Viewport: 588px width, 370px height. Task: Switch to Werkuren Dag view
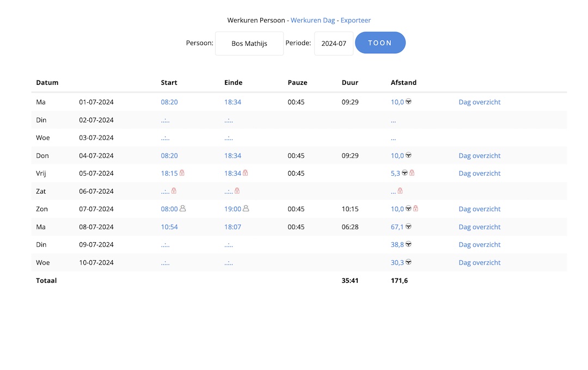(313, 20)
